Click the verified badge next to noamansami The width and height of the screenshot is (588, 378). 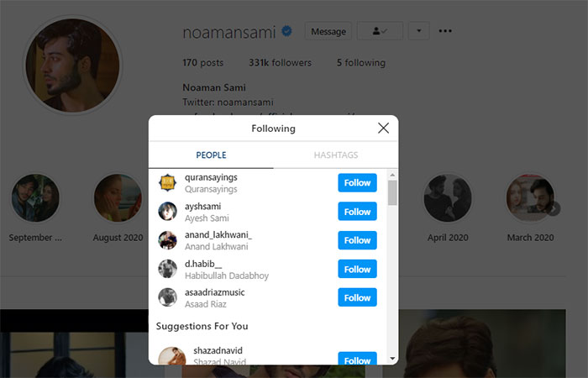pos(286,32)
